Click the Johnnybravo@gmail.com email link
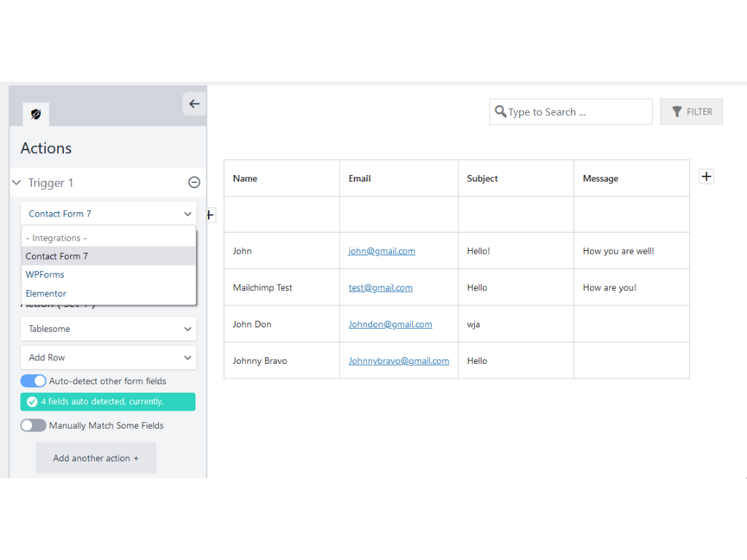747x560 pixels. [x=398, y=361]
